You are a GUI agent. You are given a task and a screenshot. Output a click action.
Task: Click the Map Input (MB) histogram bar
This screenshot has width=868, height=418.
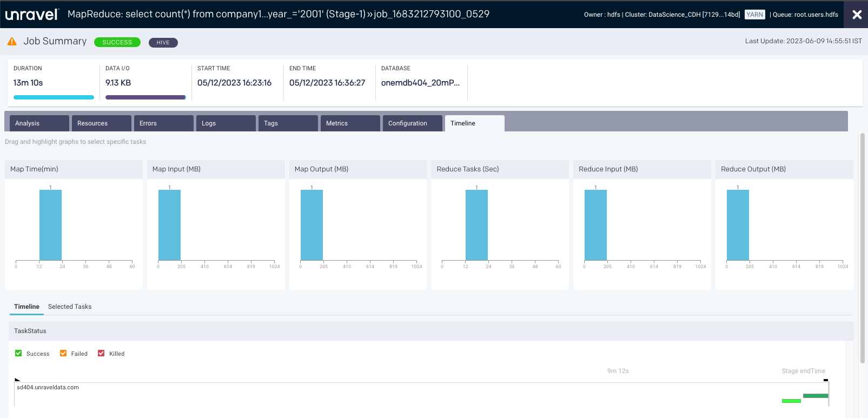coord(169,225)
